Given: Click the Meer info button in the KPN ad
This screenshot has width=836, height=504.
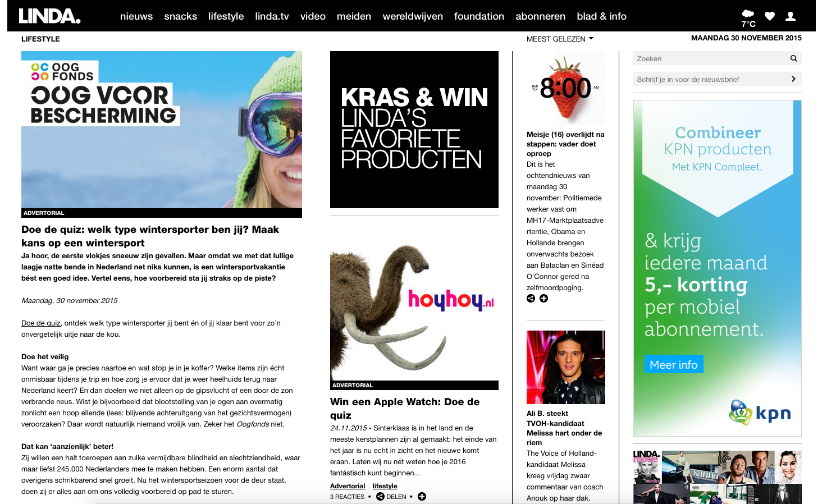Looking at the screenshot, I should point(675,364).
